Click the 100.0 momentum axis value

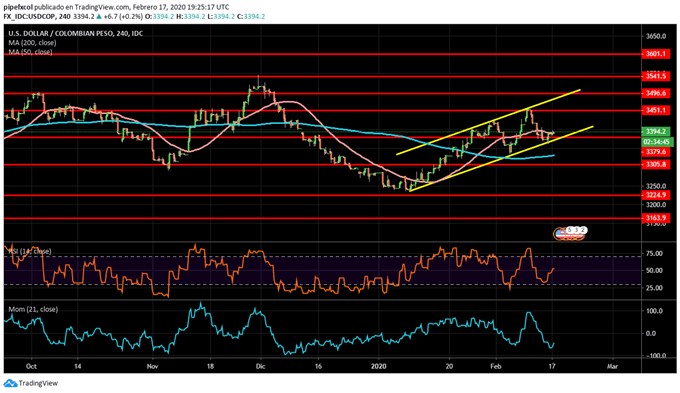click(655, 311)
